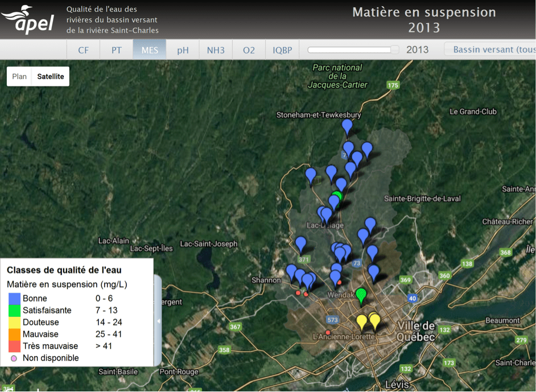Click the red dot near L'Ancienne-Lorette
This screenshot has height=392, width=536.
[x=328, y=332]
